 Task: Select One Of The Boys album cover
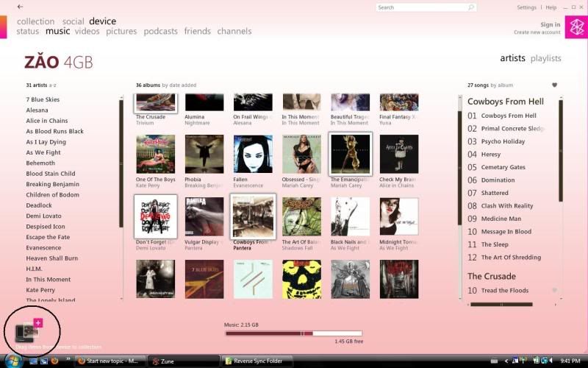pos(155,154)
